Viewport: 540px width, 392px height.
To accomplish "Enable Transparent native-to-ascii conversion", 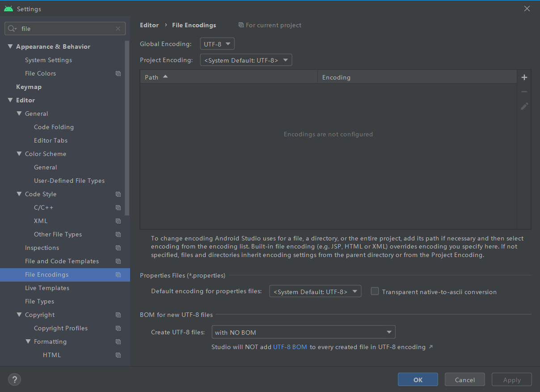I will coord(375,291).
